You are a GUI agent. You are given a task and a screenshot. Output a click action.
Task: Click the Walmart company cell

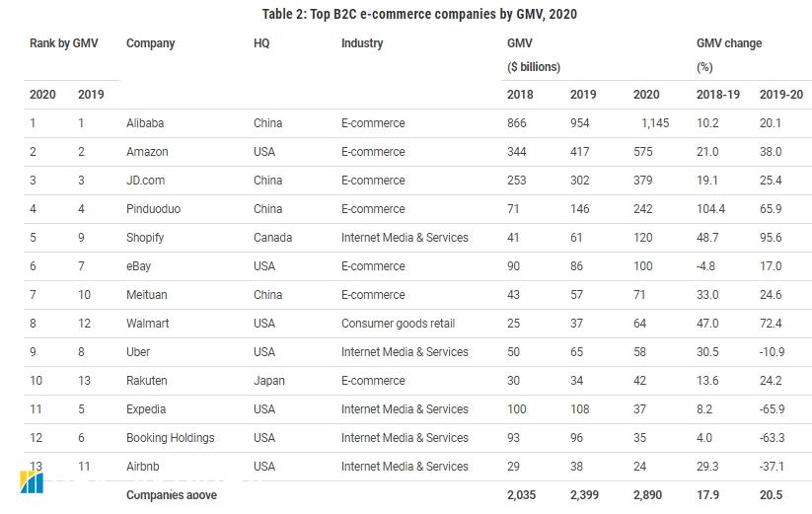147,324
